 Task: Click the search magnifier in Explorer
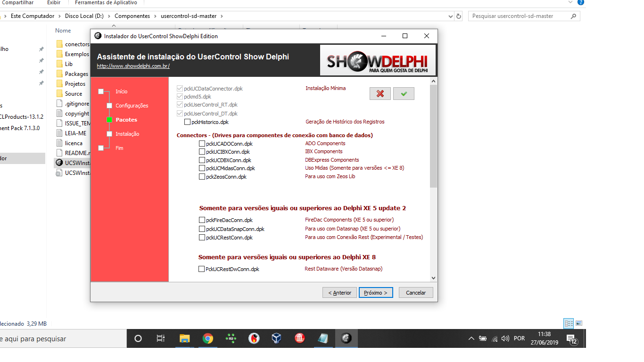[x=573, y=16]
